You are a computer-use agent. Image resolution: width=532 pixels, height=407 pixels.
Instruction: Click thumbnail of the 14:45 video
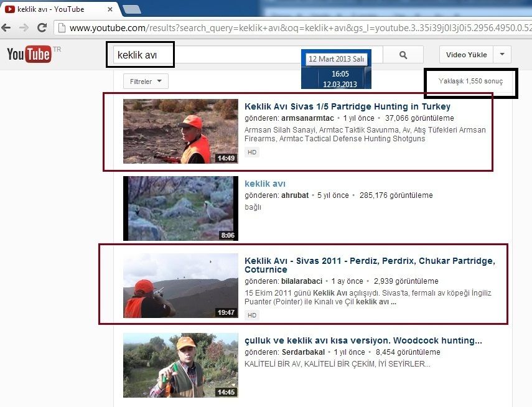pyautogui.click(x=180, y=365)
